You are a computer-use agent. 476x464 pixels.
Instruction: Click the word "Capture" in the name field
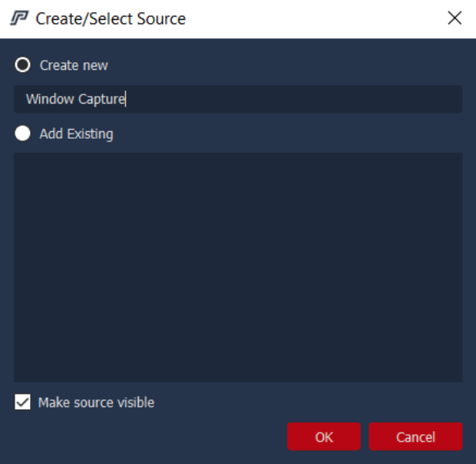pyautogui.click(x=102, y=99)
